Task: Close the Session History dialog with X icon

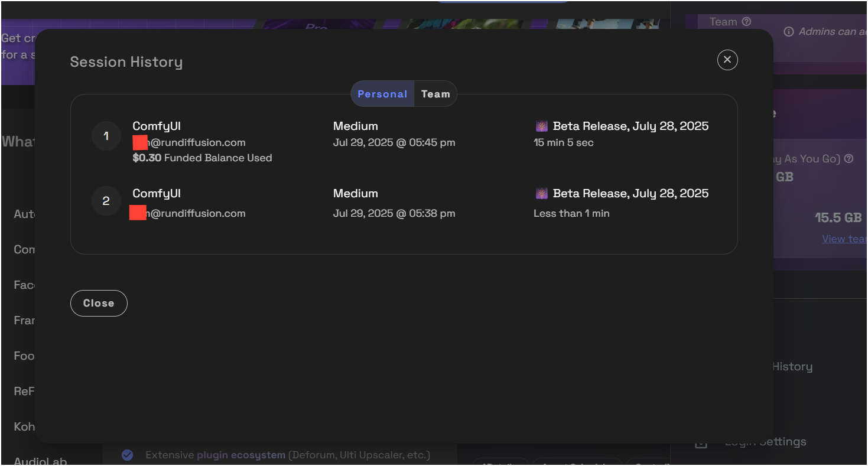Action: click(x=727, y=60)
